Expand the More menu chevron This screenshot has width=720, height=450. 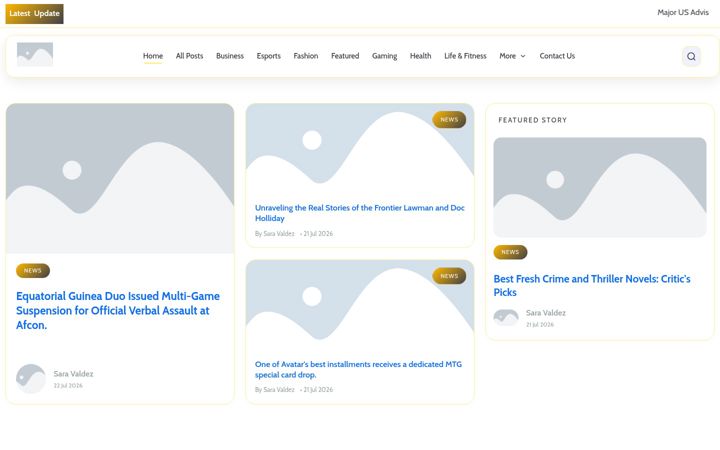pyautogui.click(x=523, y=56)
